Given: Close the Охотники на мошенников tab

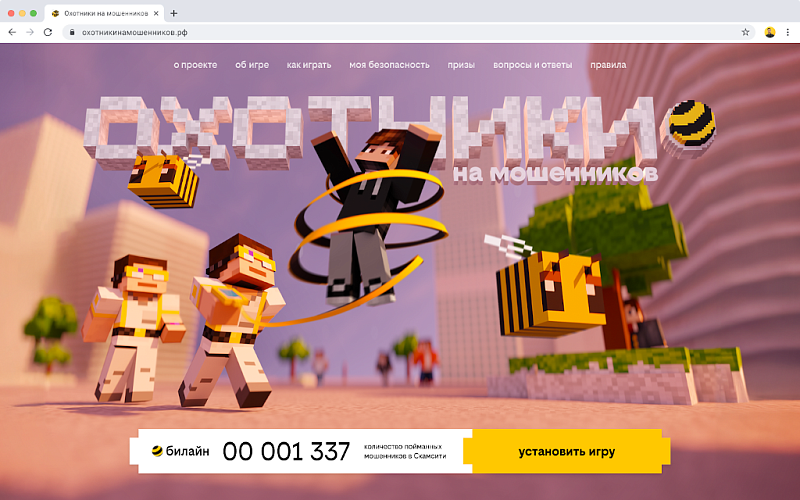Looking at the screenshot, I should (x=156, y=13).
